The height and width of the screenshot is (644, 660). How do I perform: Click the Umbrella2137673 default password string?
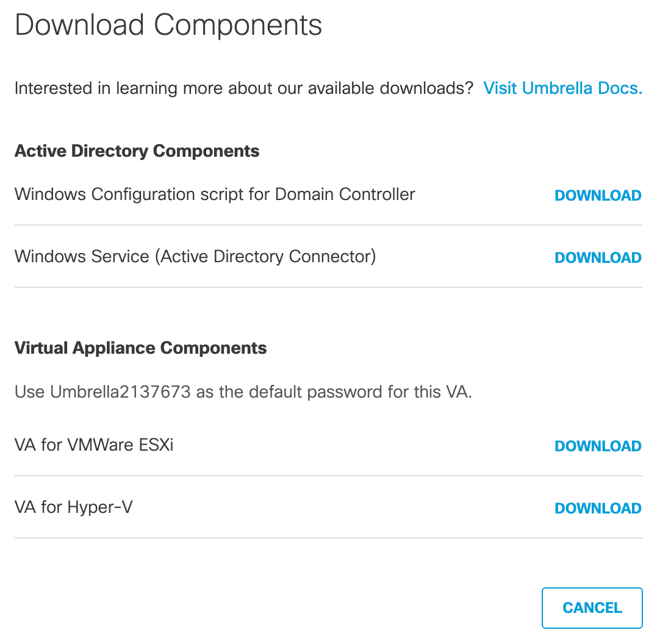[120, 392]
